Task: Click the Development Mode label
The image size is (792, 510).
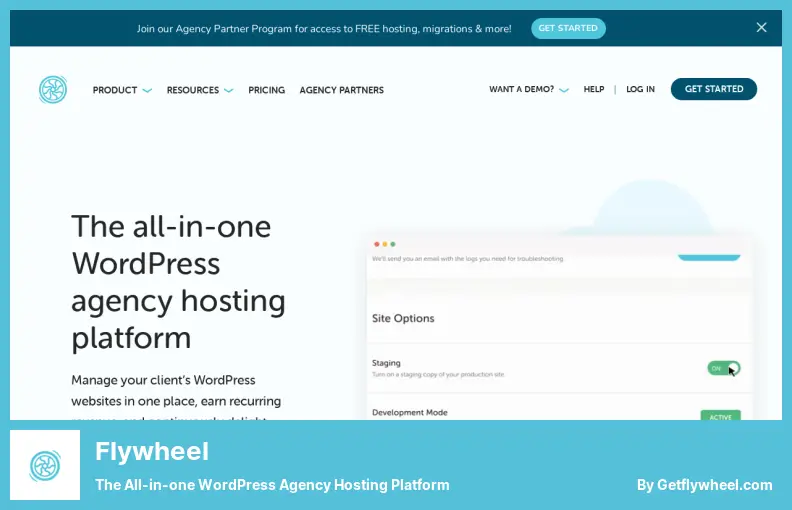Action: (x=410, y=413)
